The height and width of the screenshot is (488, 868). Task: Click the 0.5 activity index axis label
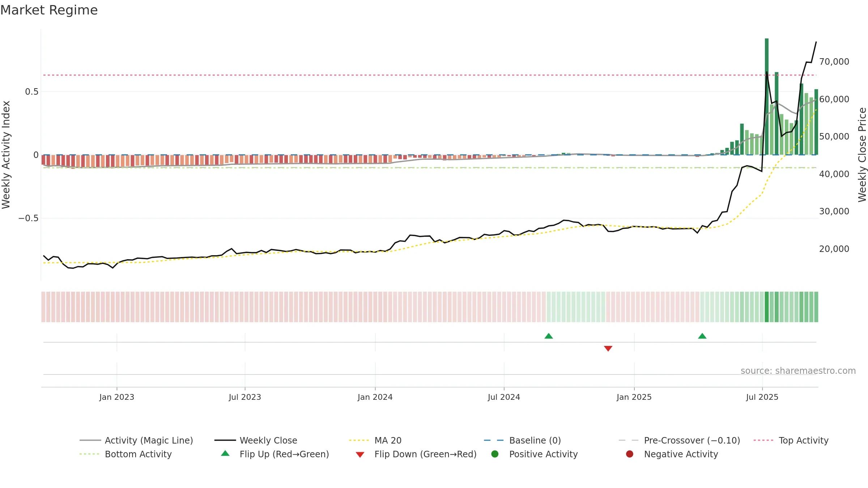pos(31,92)
